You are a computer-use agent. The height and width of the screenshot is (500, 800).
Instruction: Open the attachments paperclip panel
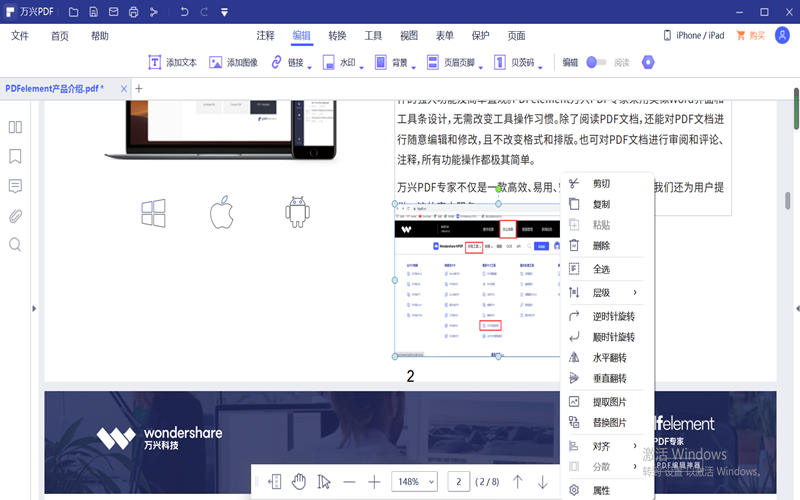(15, 216)
